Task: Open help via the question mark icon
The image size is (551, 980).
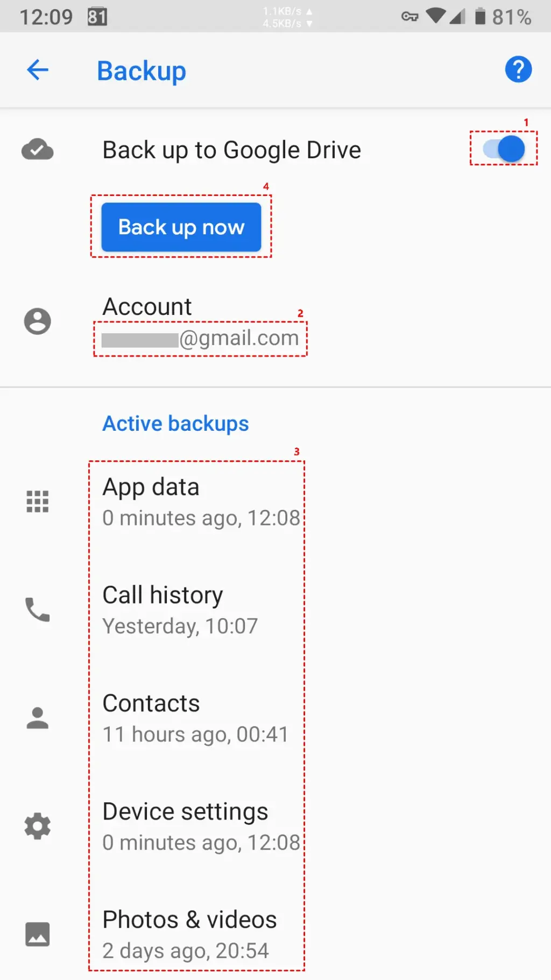Action: (x=518, y=69)
